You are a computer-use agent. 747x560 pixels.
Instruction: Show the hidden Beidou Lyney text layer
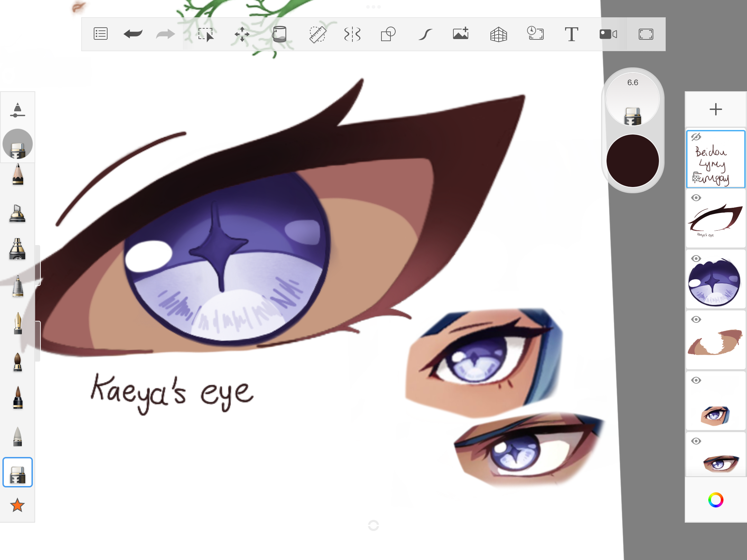coord(696,137)
